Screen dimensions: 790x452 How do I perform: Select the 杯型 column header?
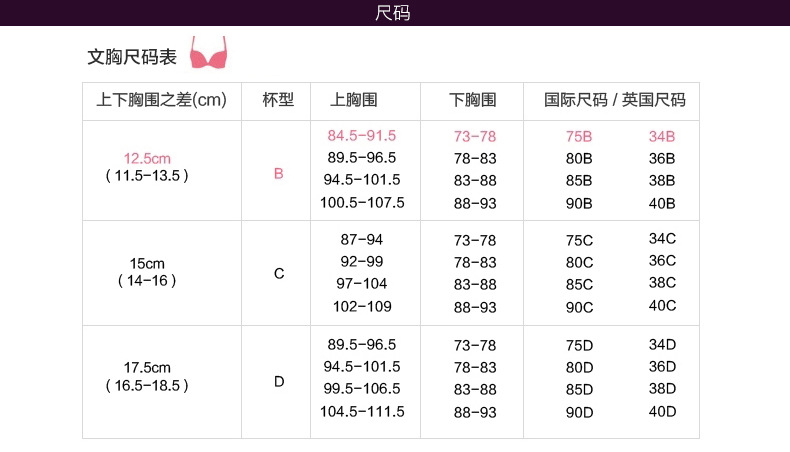(x=278, y=100)
